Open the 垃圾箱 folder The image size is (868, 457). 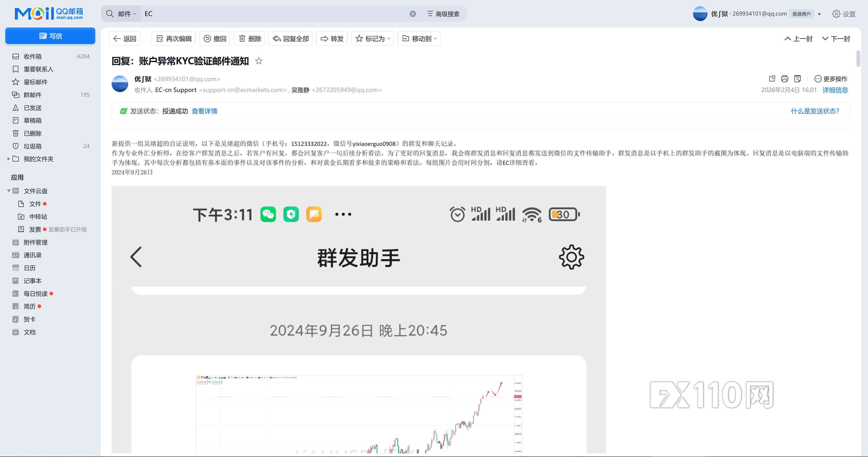point(51,146)
